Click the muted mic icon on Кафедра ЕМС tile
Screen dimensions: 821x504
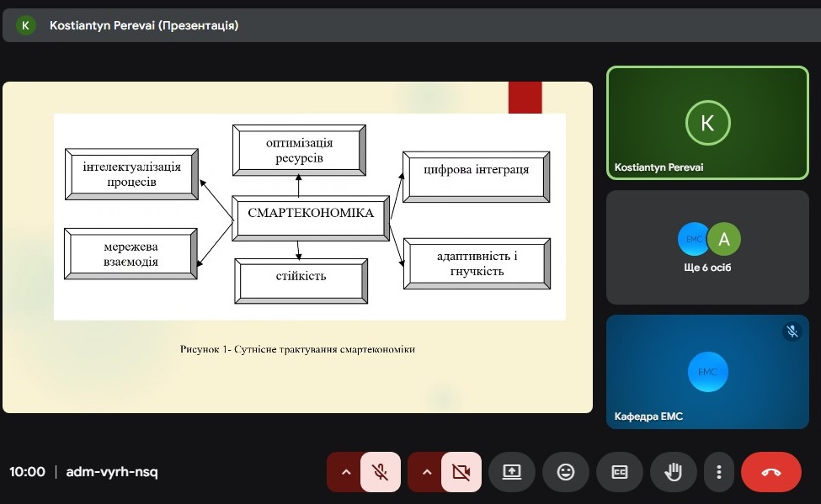pyautogui.click(x=792, y=332)
